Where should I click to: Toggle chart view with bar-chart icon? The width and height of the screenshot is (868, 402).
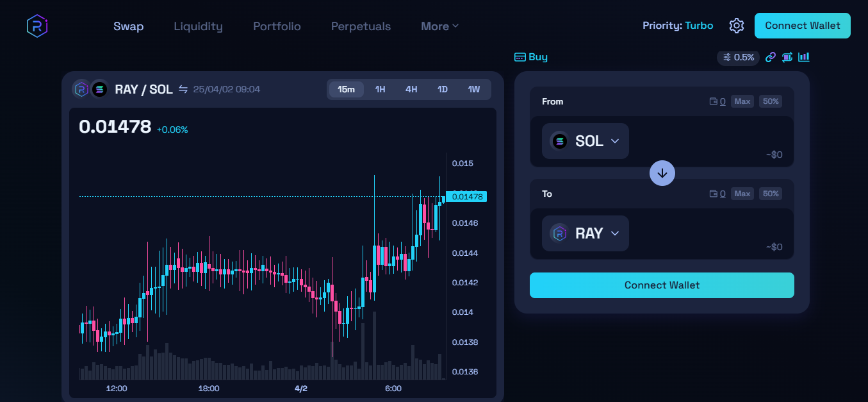[804, 57]
